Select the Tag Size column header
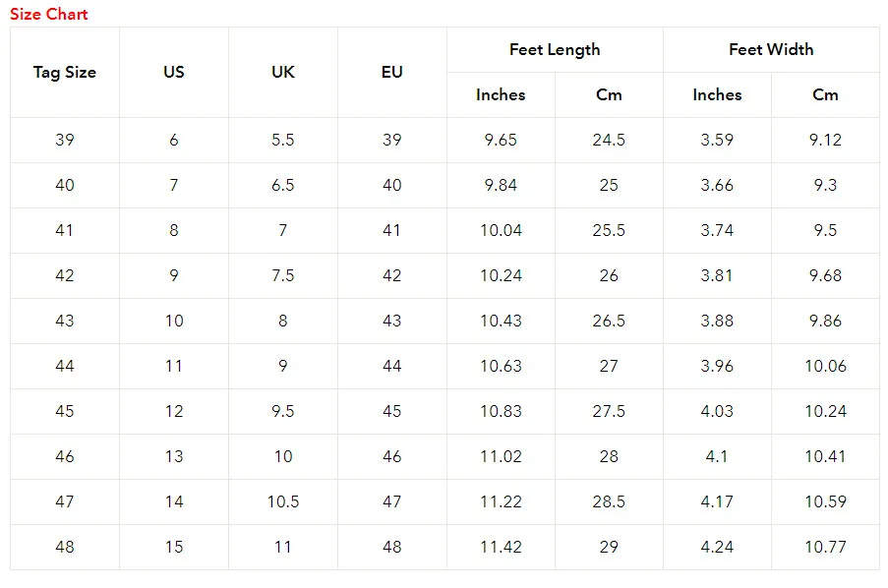Viewport: 888px width, 588px height. (65, 72)
